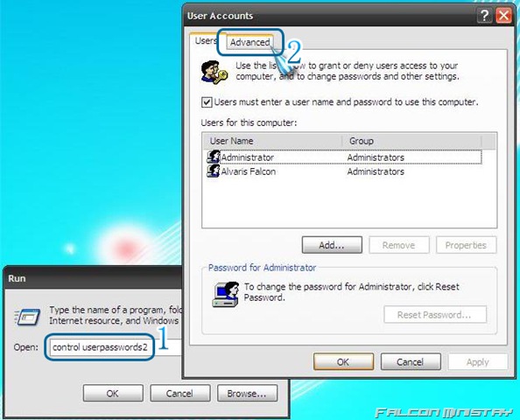The image size is (520, 420).
Task: Toggle 'Users must enter a user name' checkbox
Action: [x=207, y=102]
